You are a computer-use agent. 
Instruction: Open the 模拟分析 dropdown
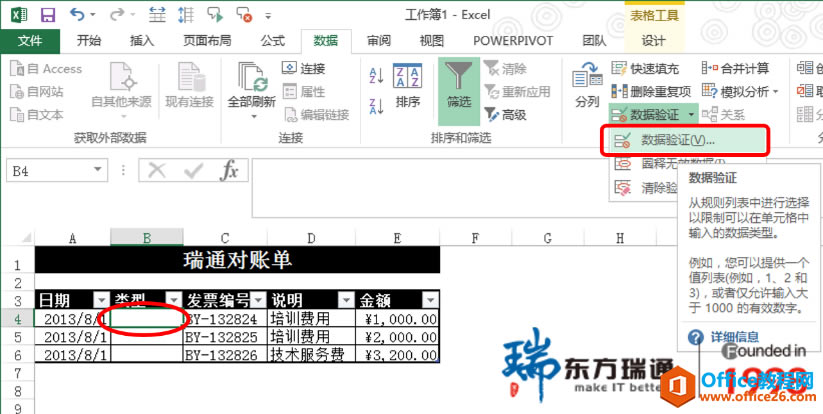tap(740, 92)
